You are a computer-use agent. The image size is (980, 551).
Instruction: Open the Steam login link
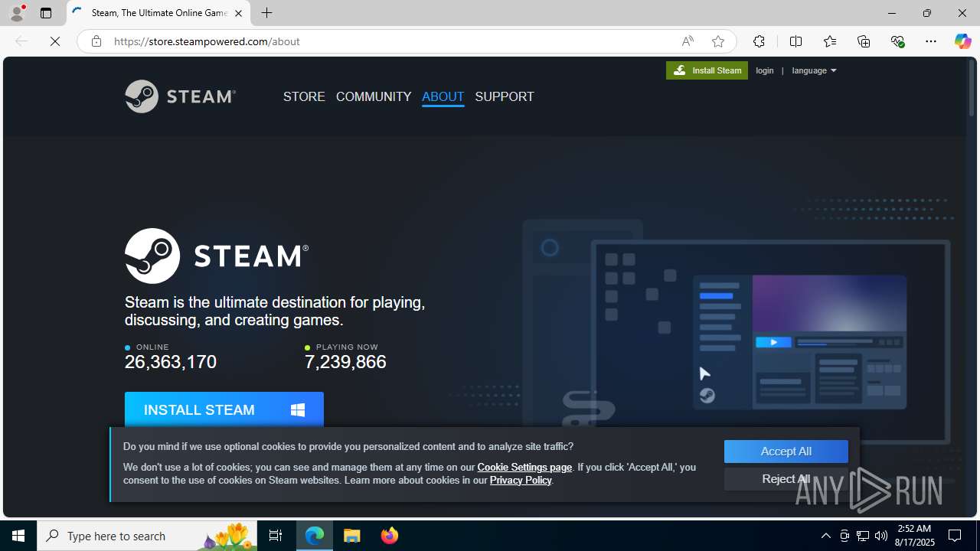764,70
